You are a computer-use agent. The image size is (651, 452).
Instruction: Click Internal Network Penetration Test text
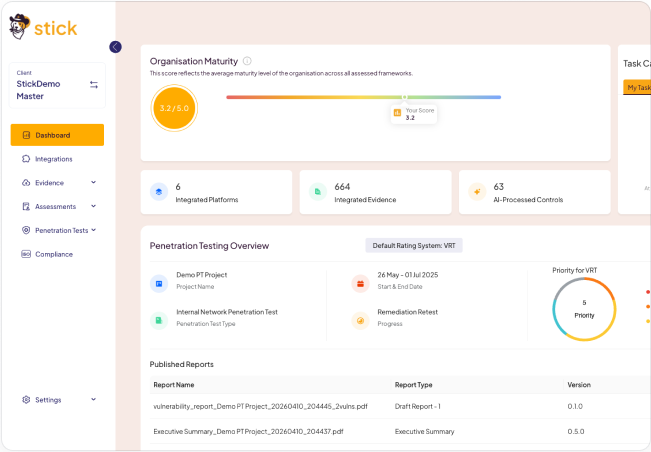[227, 312]
